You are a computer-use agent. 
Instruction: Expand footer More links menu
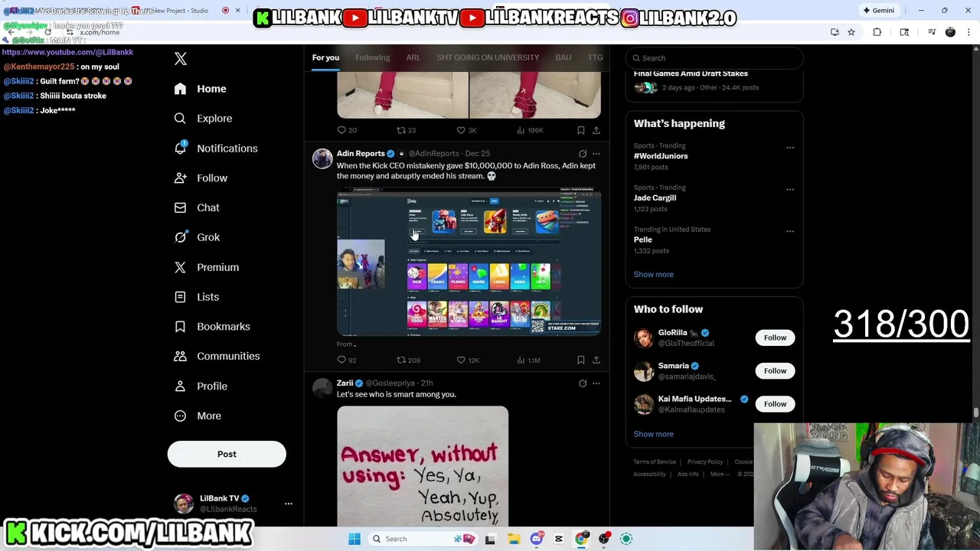[x=720, y=474]
